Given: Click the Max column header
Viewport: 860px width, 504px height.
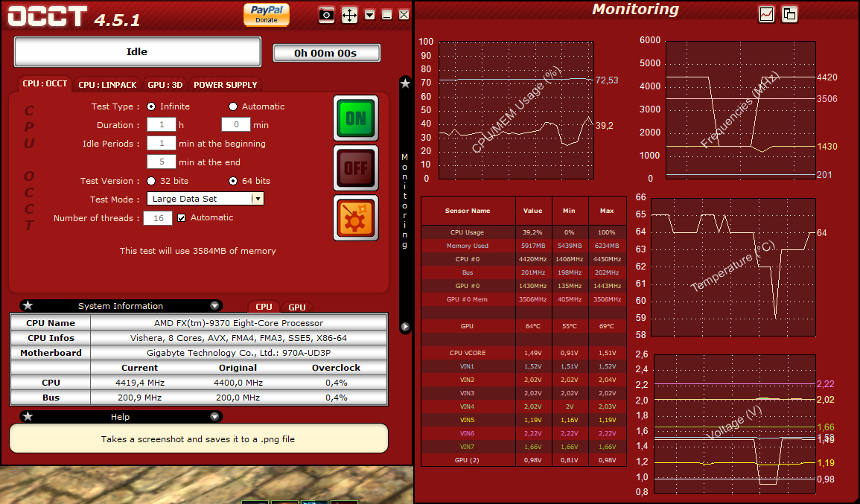Looking at the screenshot, I should click(x=607, y=211).
